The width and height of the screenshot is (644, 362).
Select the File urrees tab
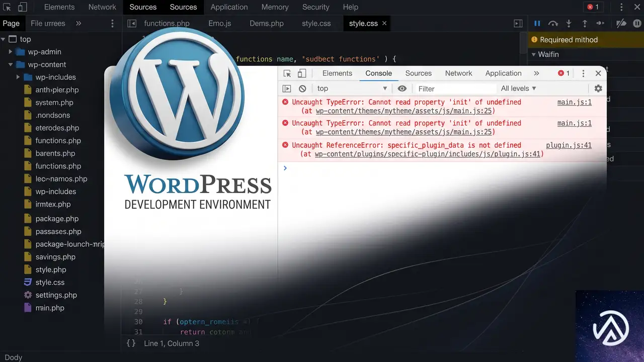[x=48, y=23]
